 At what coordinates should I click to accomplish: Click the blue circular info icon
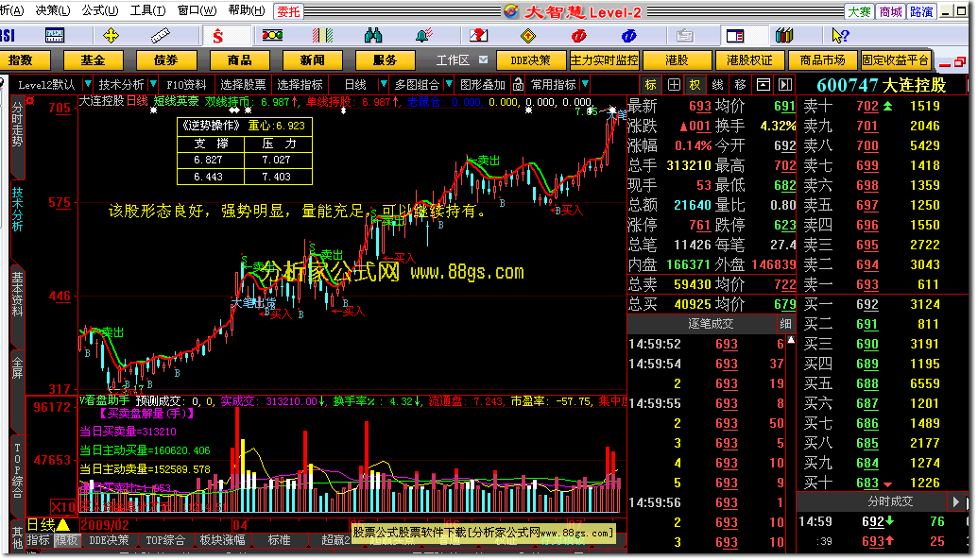pos(628,36)
